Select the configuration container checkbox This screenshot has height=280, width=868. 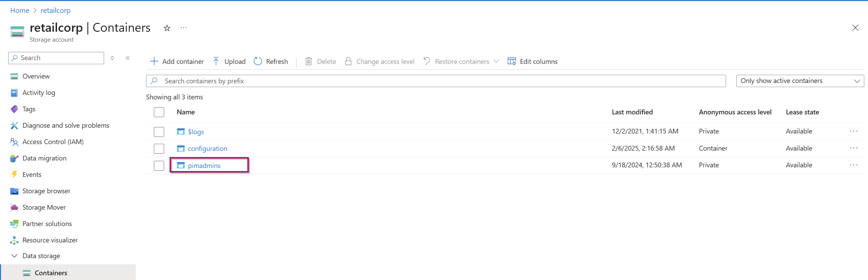point(159,149)
